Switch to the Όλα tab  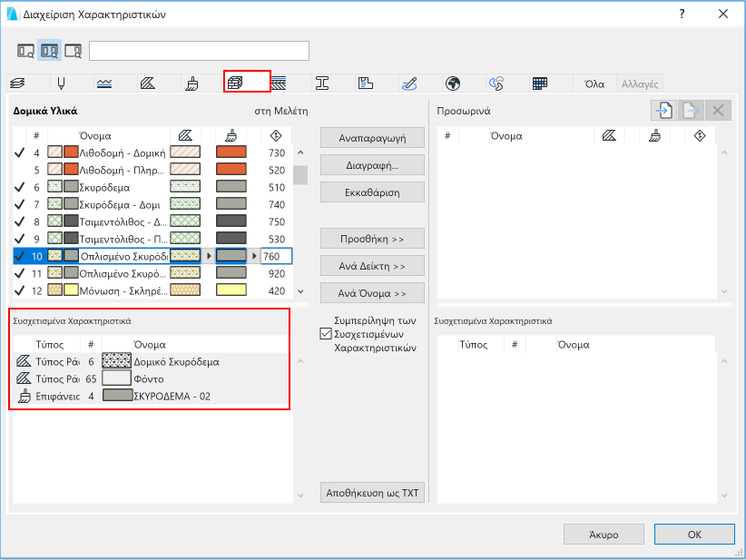(x=594, y=84)
